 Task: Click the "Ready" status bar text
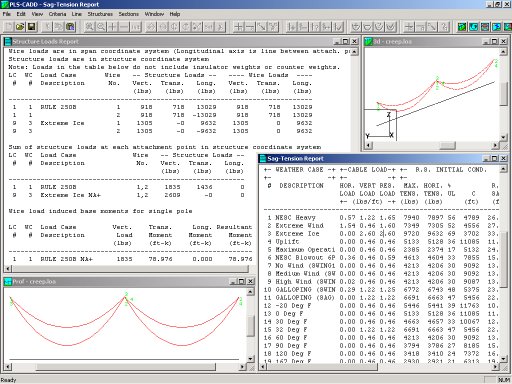click(x=8, y=380)
